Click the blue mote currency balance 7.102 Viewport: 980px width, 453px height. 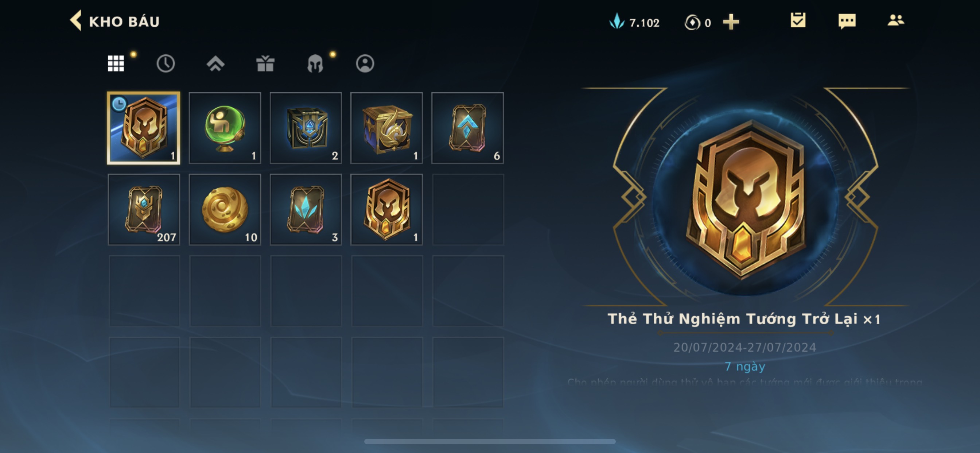pos(635,22)
